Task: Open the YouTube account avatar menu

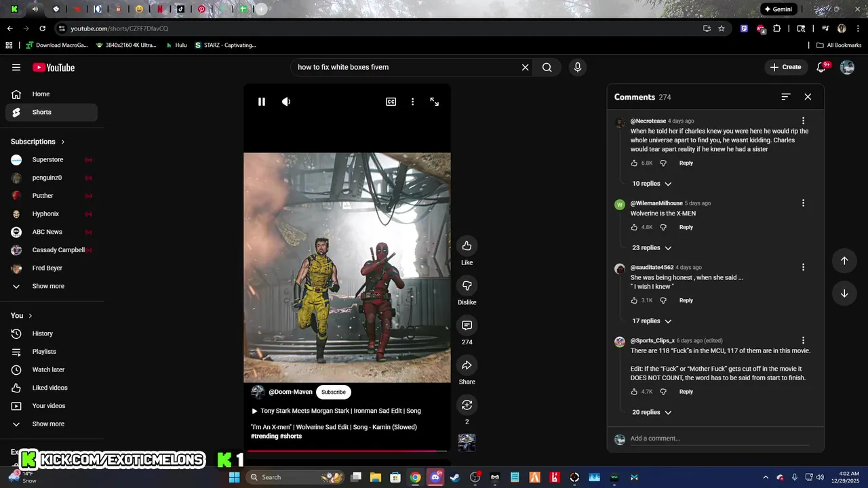Action: (x=847, y=67)
